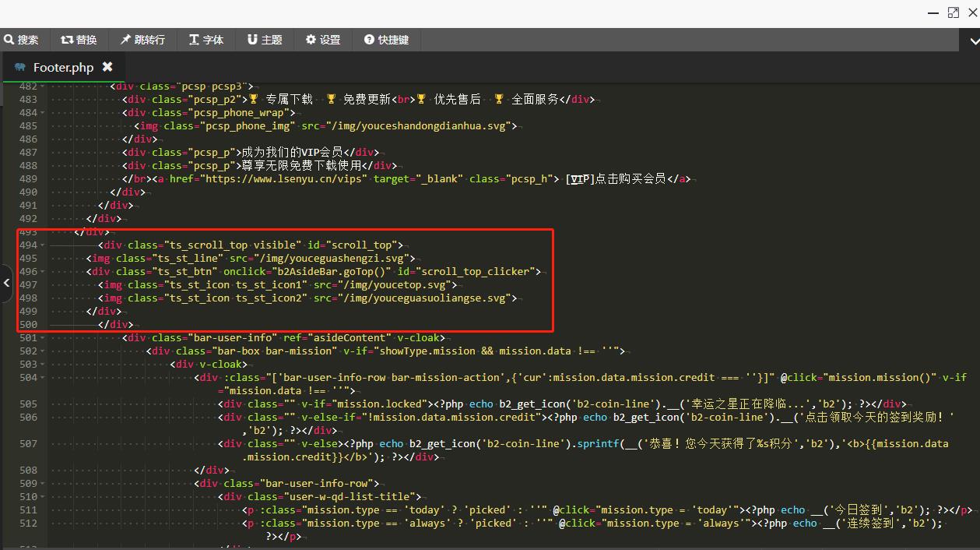The width and height of the screenshot is (980, 550).
Task: Expand the left side file panel arrow
Action: [x=6, y=284]
